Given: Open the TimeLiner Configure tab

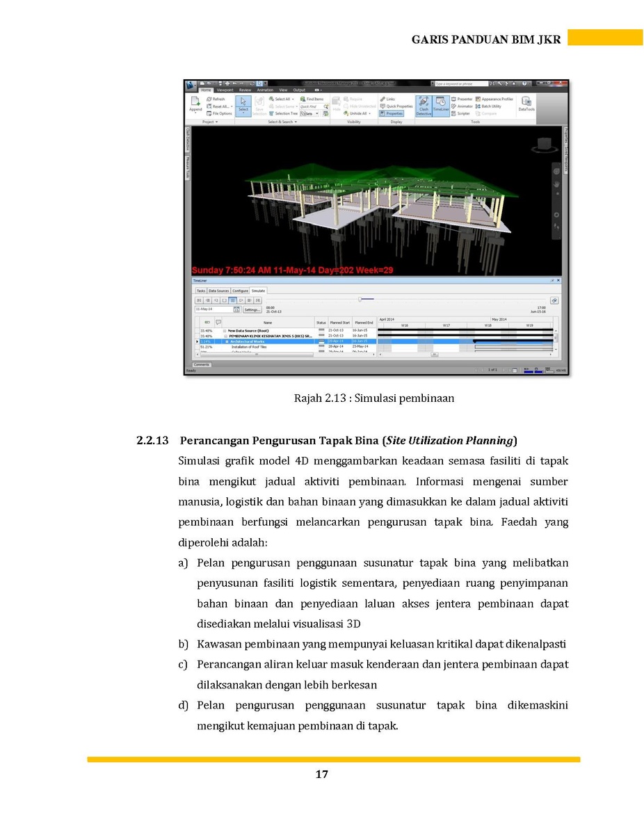Looking at the screenshot, I should pyautogui.click(x=240, y=291).
